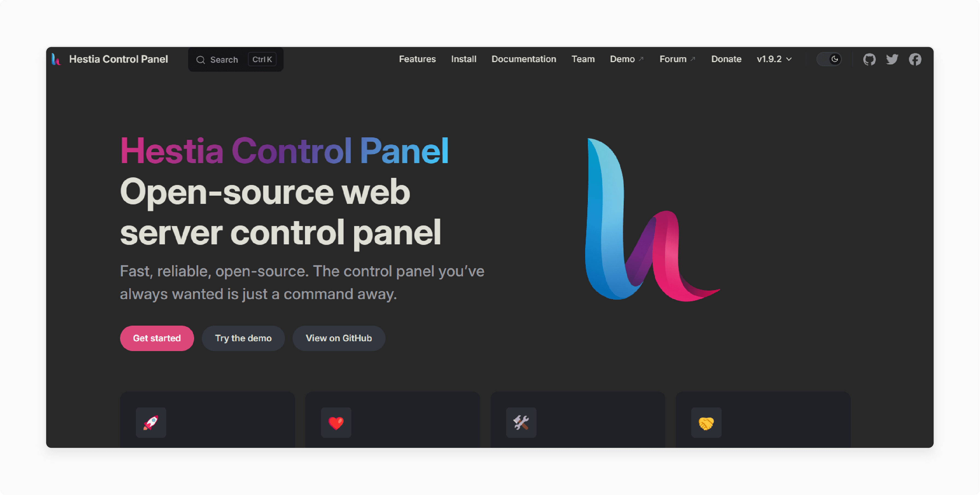
Task: Click the View on GitHub button
Action: [x=339, y=338]
